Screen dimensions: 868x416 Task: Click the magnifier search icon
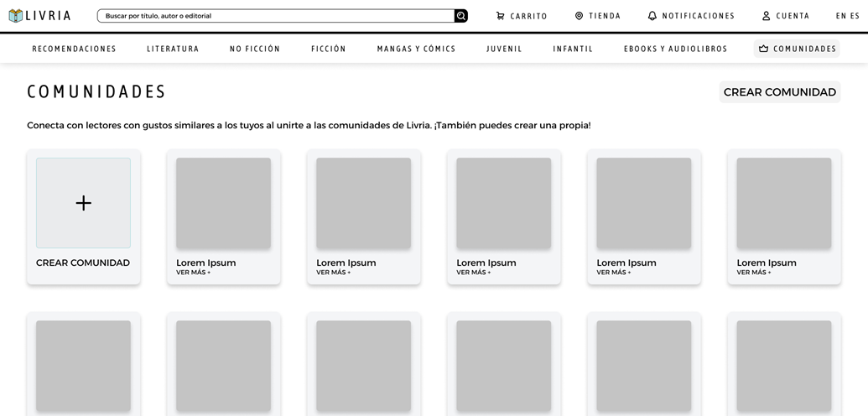(460, 16)
